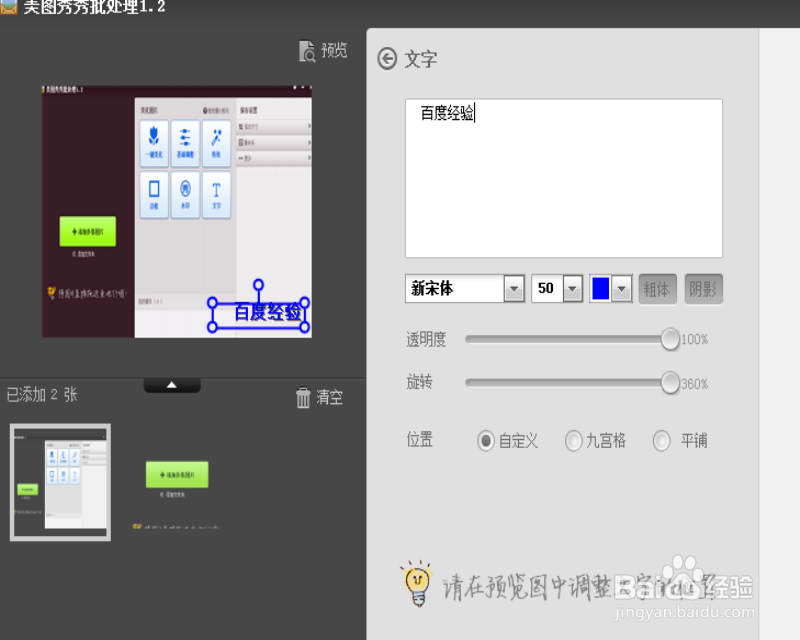The image size is (800, 640).
Task: Click the 清空 clear label
Action: tap(330, 397)
